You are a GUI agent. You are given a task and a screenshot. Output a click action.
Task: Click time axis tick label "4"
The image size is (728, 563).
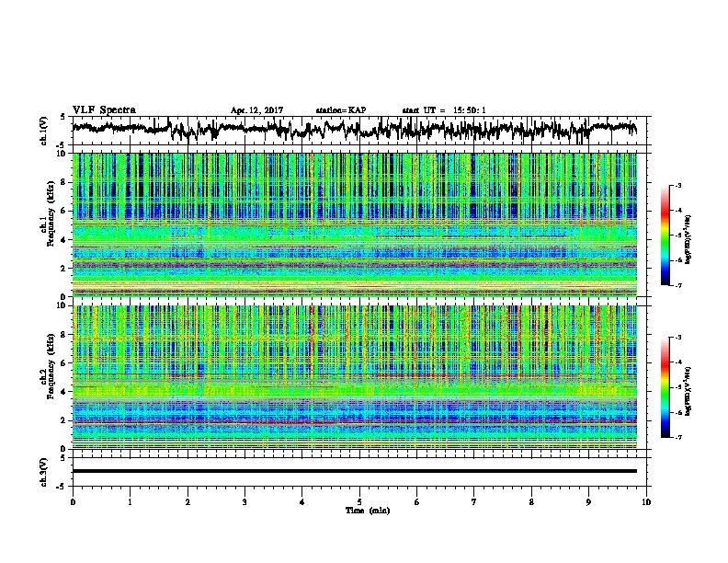point(302,502)
